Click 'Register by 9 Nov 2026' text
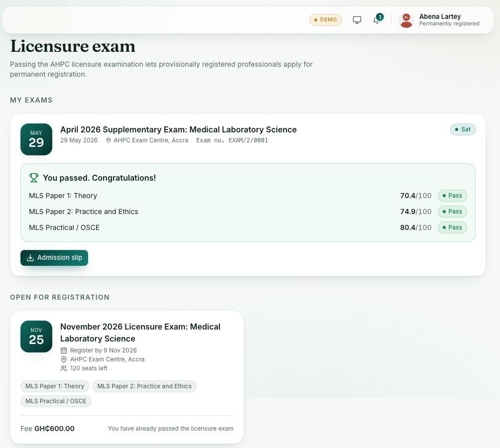This screenshot has width=500, height=448. [103, 350]
